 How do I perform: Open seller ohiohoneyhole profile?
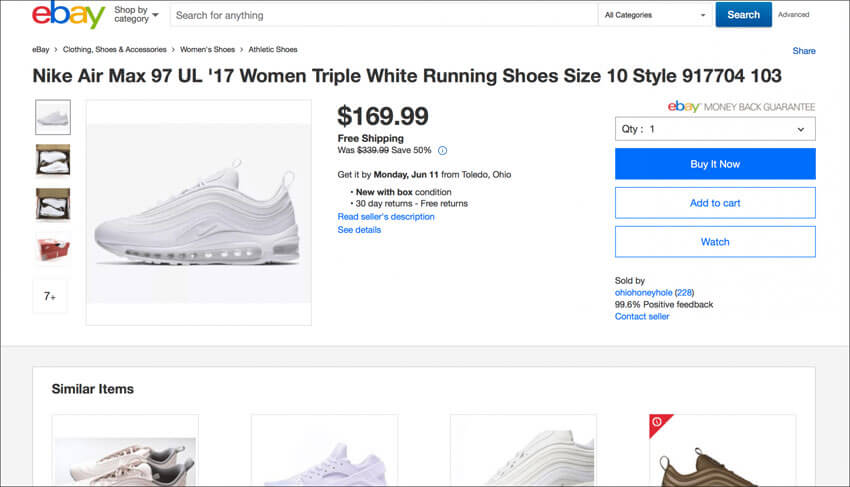coord(643,292)
